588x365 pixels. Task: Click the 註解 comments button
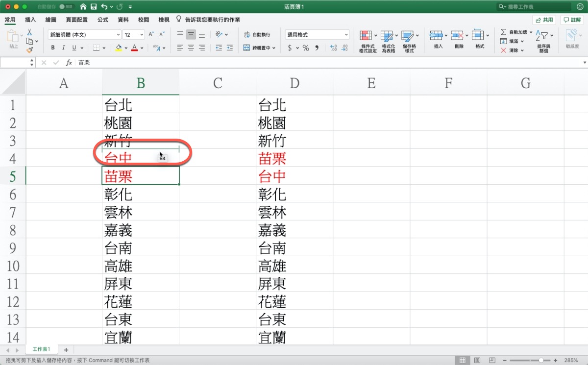572,20
